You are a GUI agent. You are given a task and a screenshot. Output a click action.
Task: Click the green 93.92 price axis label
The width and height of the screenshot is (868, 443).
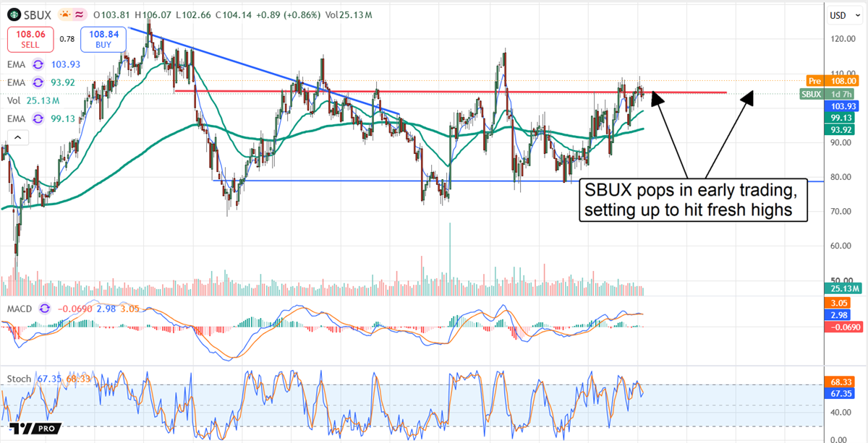tap(842, 129)
